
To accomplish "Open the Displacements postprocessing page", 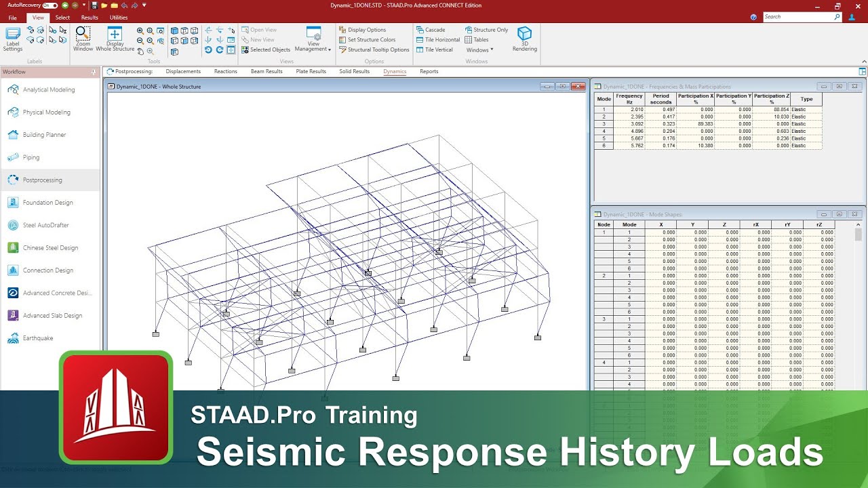I will point(183,71).
